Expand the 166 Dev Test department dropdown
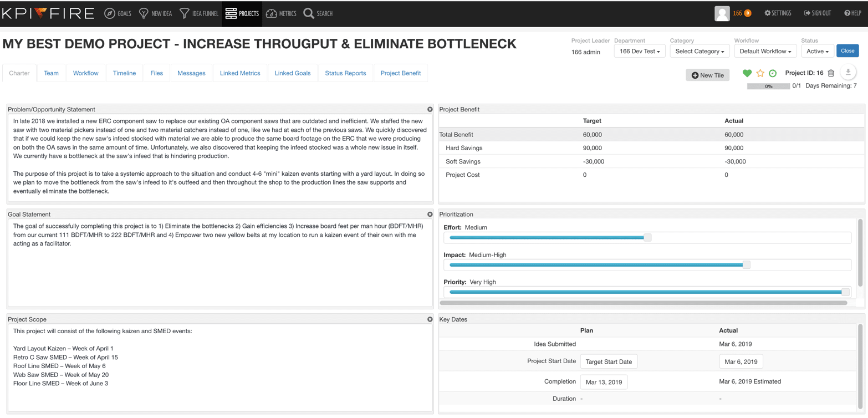 click(640, 51)
